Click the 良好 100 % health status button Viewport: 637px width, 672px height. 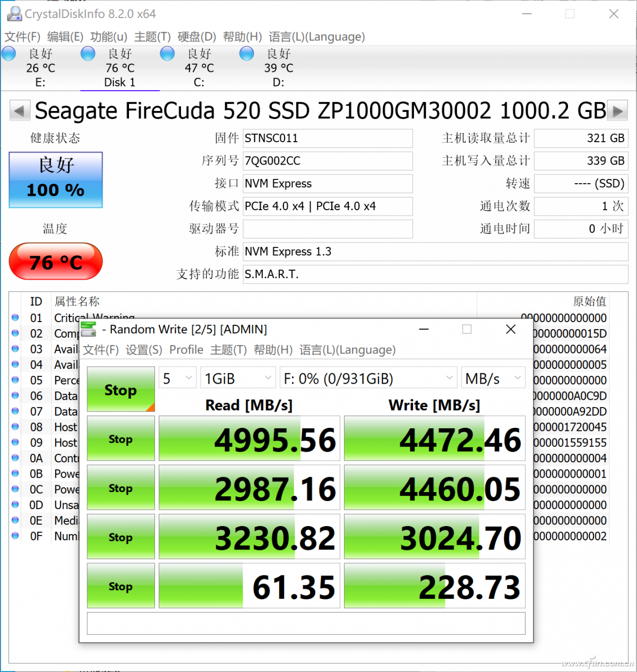[56, 180]
